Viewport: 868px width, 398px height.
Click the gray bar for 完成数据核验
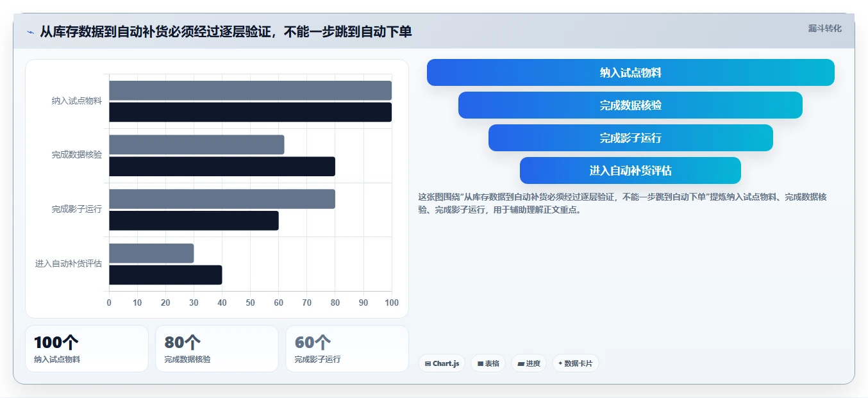[x=196, y=145]
